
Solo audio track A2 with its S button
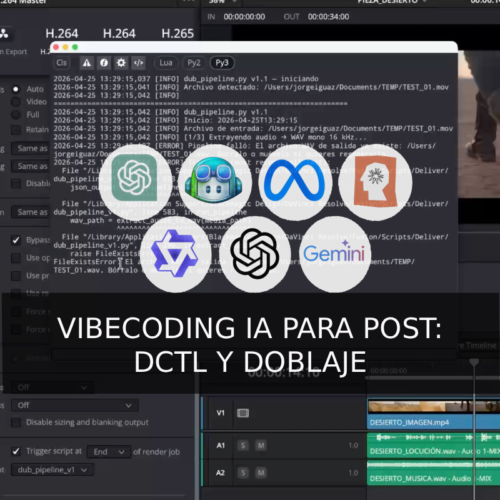click(x=243, y=473)
